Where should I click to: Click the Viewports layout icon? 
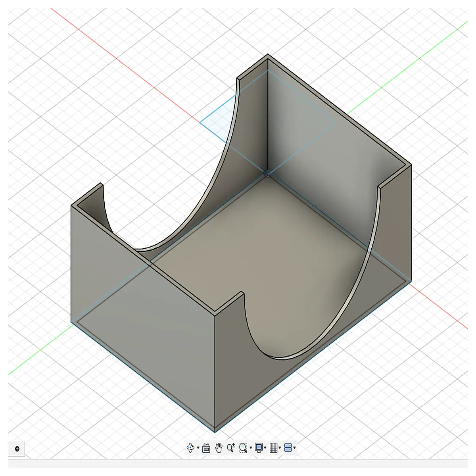(x=288, y=448)
